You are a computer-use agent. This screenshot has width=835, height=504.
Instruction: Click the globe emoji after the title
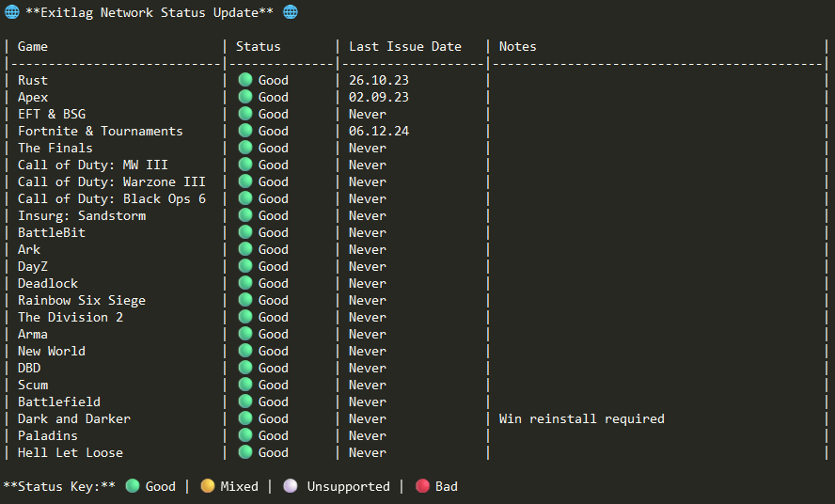(x=291, y=12)
